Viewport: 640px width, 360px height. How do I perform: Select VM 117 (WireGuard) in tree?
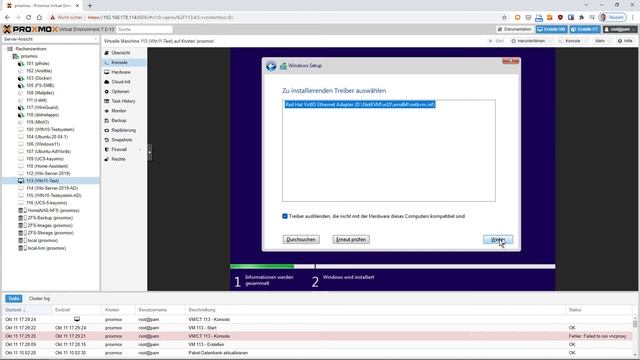[42, 108]
